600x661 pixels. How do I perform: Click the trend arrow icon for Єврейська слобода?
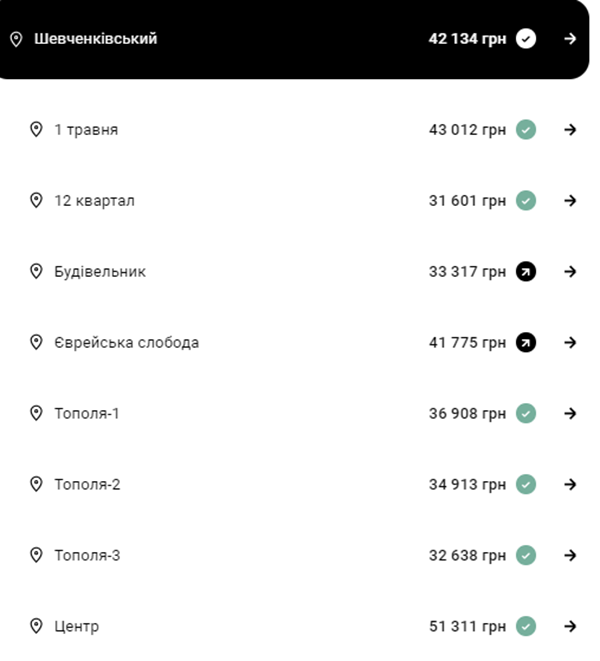click(x=526, y=343)
